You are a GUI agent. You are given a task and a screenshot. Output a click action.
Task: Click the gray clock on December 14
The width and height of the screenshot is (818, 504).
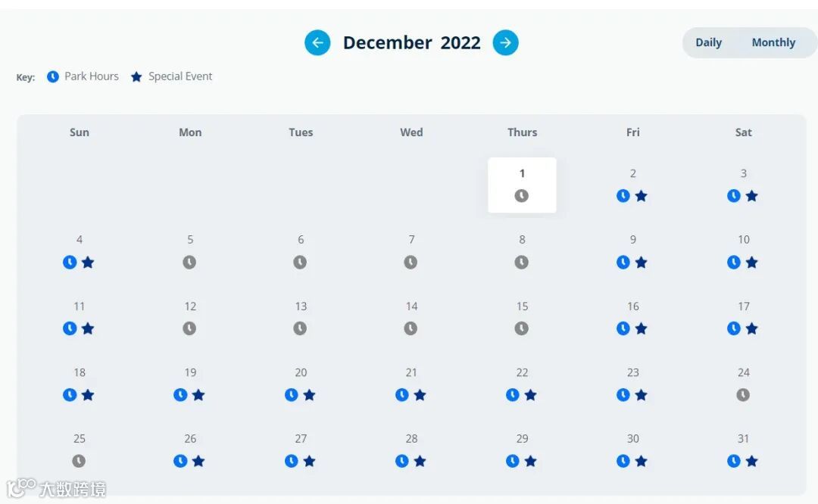point(411,328)
